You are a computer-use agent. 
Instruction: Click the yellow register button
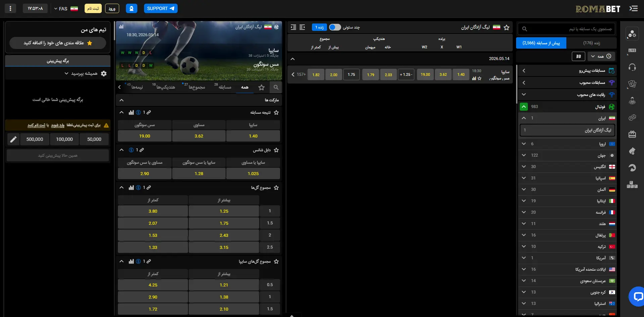tap(93, 8)
